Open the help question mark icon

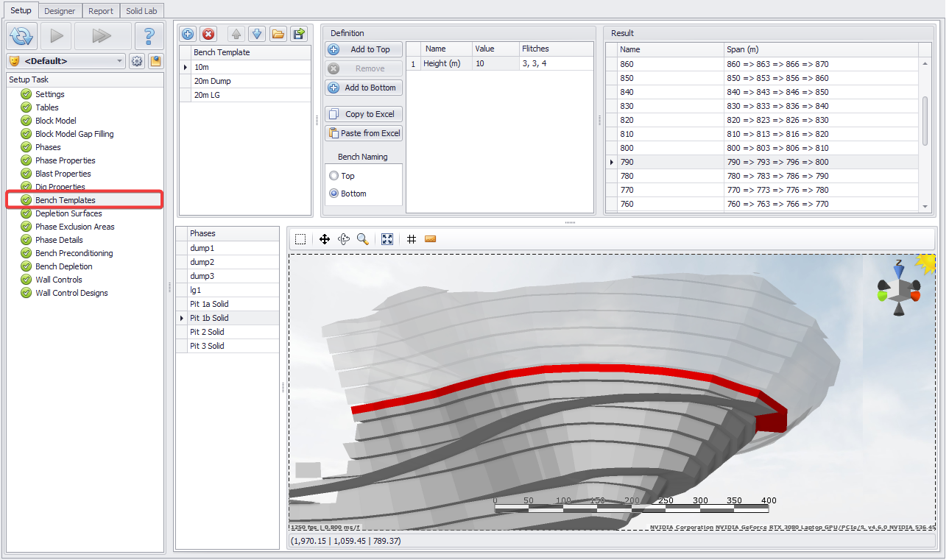(x=149, y=35)
